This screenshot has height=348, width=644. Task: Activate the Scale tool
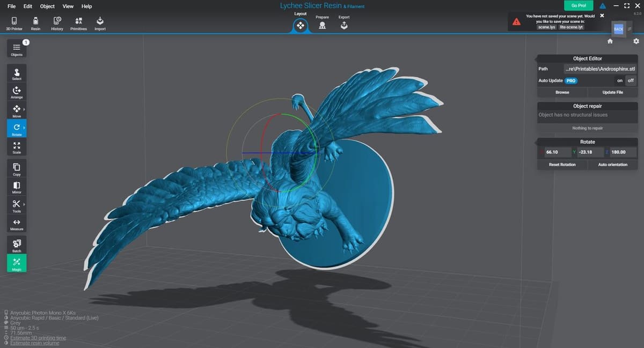point(17,147)
